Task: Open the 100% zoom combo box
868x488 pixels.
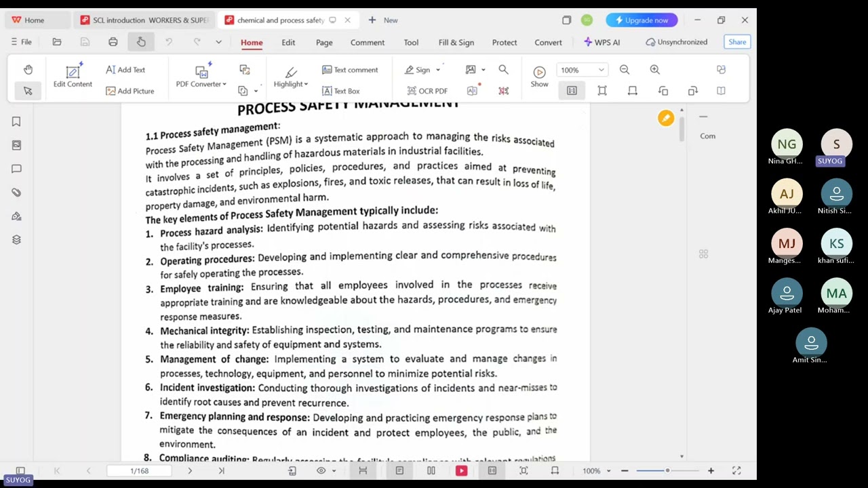Action: (x=582, y=70)
